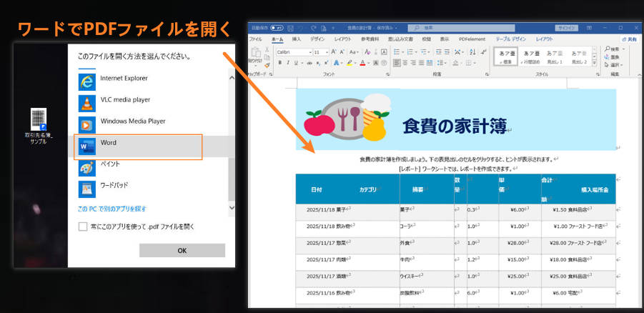The width and height of the screenshot is (644, 313).
Task: Apply the 標準 style from gallery
Action: click(x=505, y=56)
